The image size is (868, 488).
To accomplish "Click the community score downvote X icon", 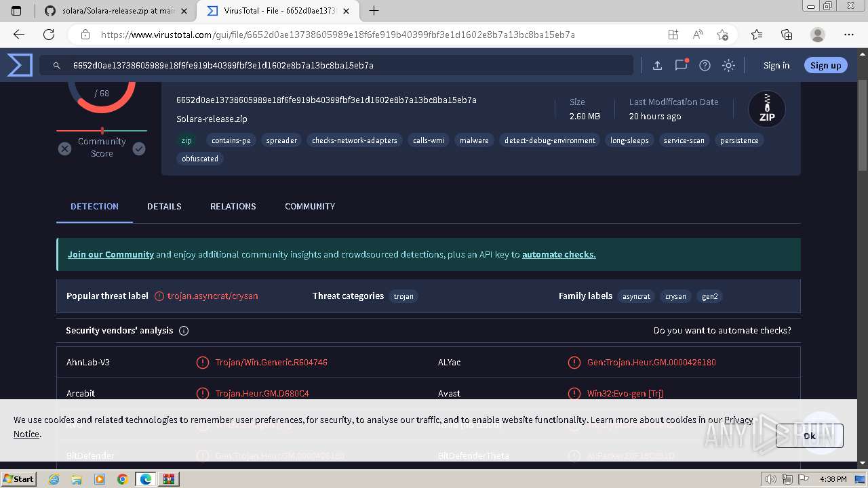I will pyautogui.click(x=64, y=148).
